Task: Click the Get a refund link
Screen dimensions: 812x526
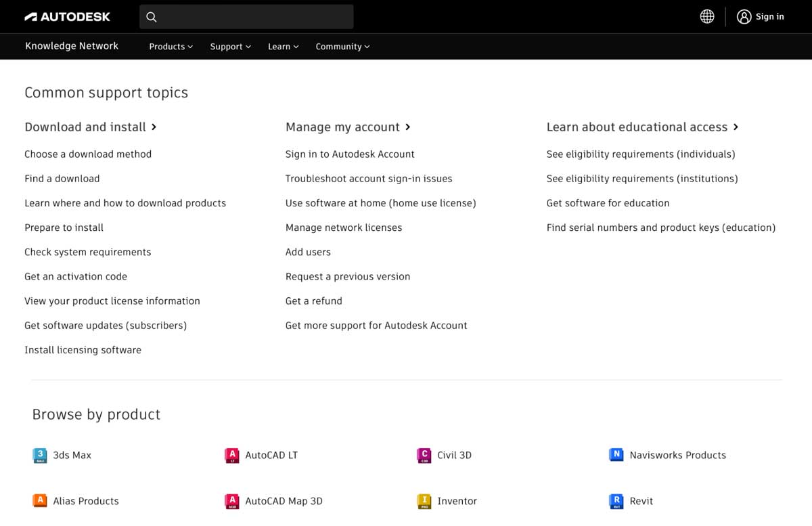Action: [x=313, y=301]
